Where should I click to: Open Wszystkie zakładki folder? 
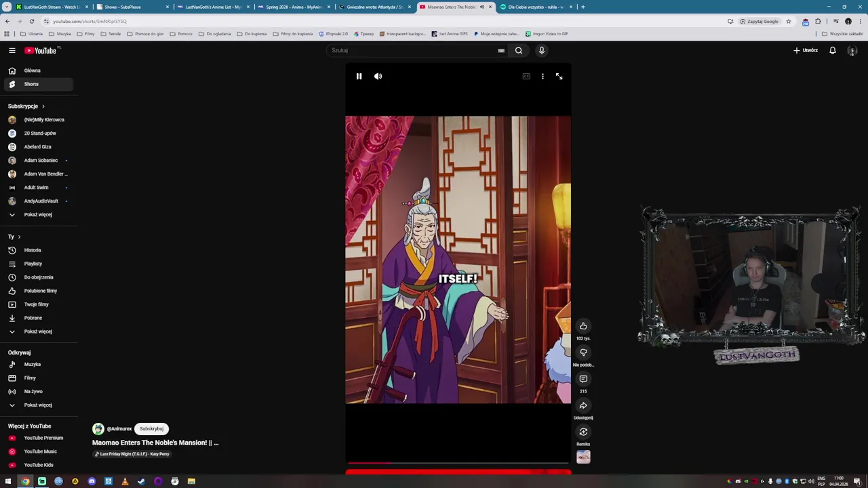pyautogui.click(x=842, y=34)
